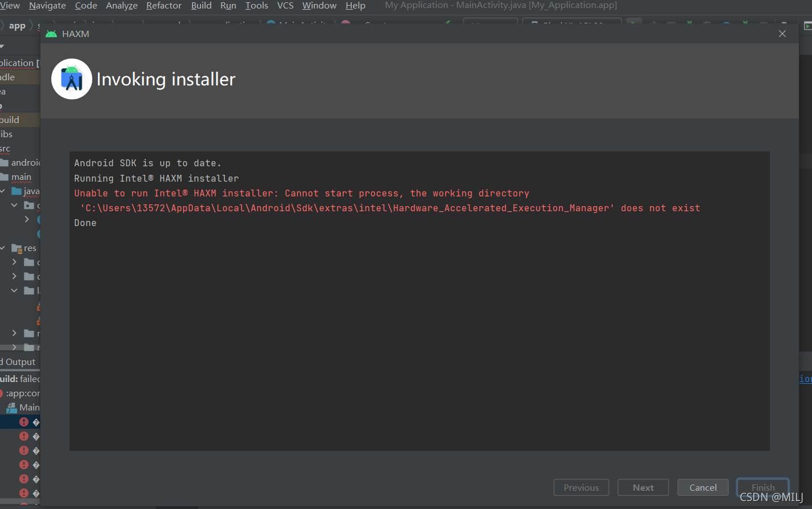Collapse the java folder in project tree
This screenshot has width=812, height=509.
[3, 191]
